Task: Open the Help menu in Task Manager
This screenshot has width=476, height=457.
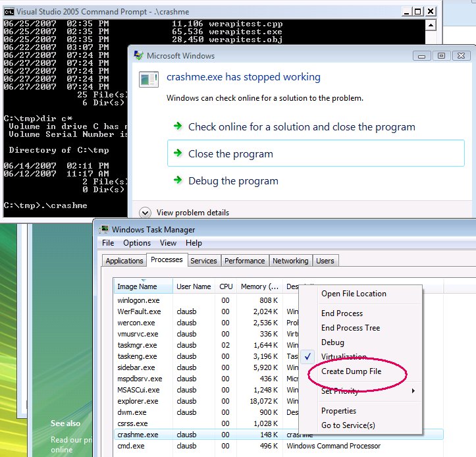Action: pos(194,243)
